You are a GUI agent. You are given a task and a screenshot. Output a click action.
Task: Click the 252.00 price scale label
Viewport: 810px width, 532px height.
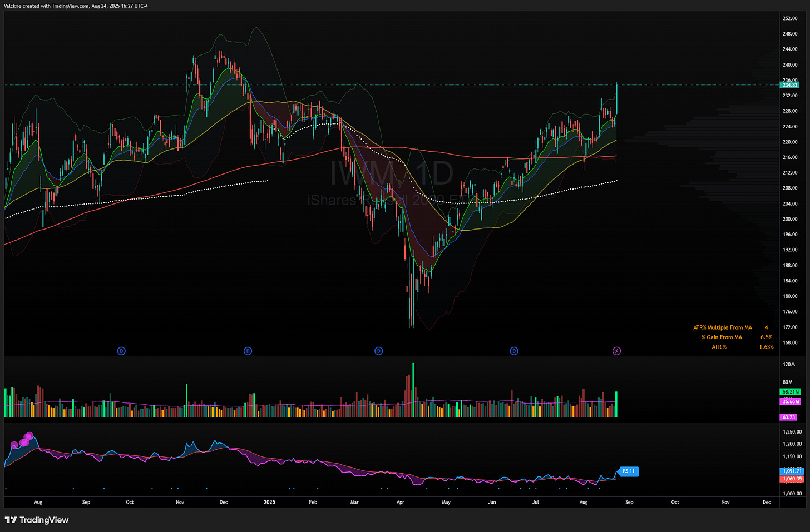[790, 18]
